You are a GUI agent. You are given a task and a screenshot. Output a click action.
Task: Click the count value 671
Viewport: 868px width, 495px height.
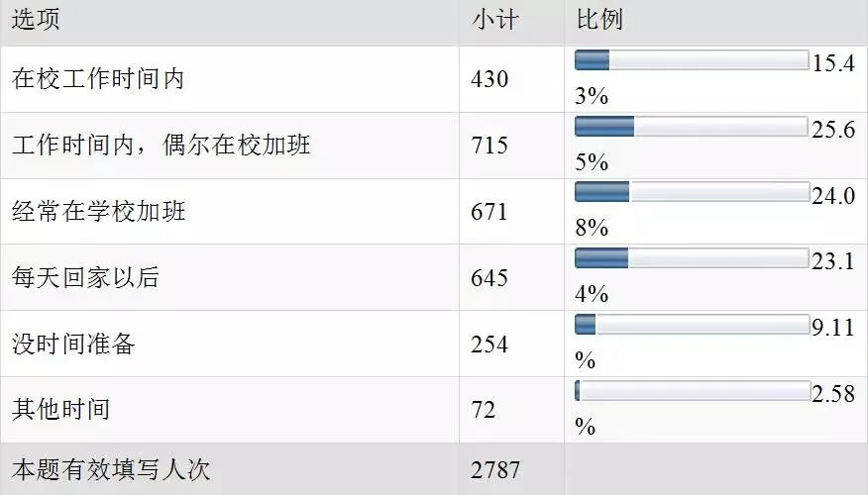coord(489,212)
